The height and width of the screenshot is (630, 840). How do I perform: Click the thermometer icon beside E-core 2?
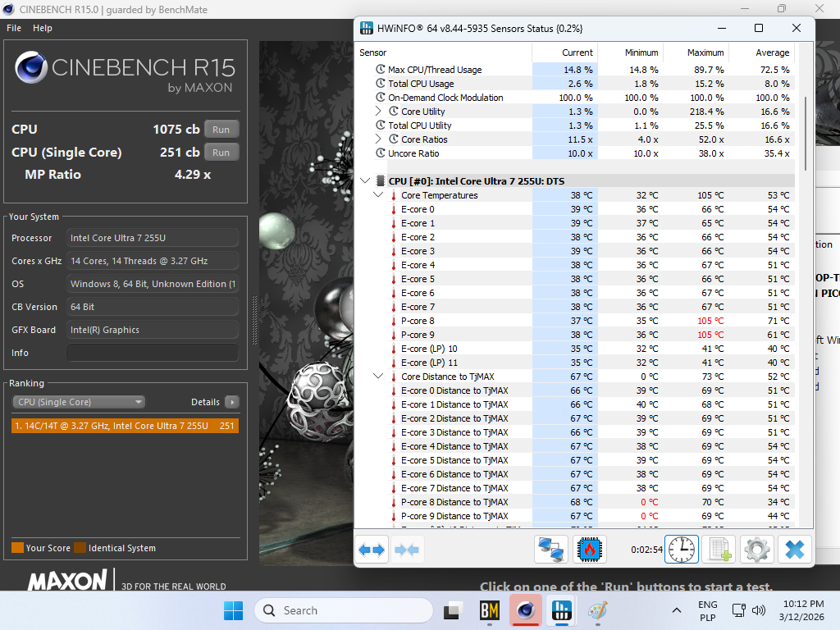tap(393, 237)
